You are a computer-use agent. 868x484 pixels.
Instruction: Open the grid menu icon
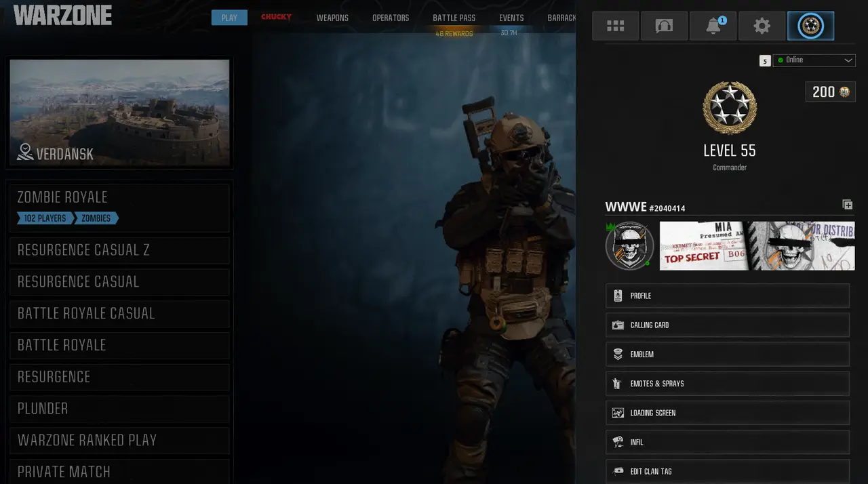[x=615, y=26]
